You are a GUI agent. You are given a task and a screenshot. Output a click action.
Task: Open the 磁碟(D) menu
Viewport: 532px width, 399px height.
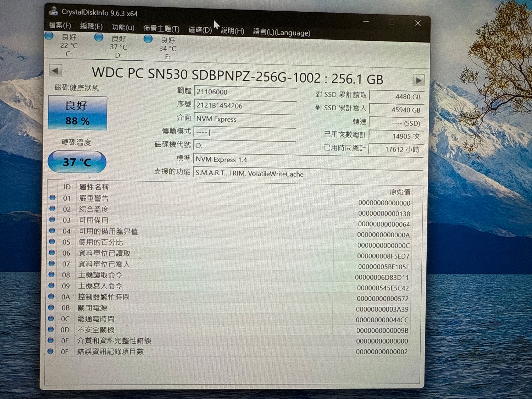pos(200,30)
